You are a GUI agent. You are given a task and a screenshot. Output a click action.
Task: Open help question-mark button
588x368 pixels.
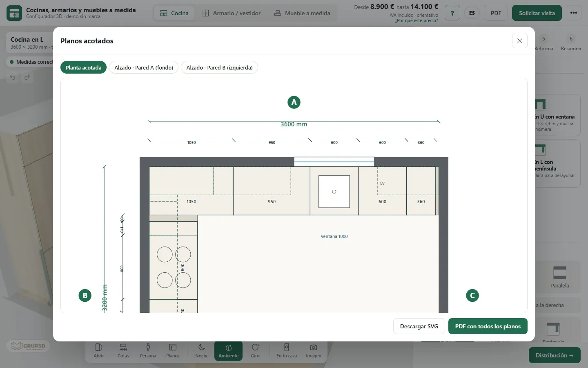[x=452, y=13]
